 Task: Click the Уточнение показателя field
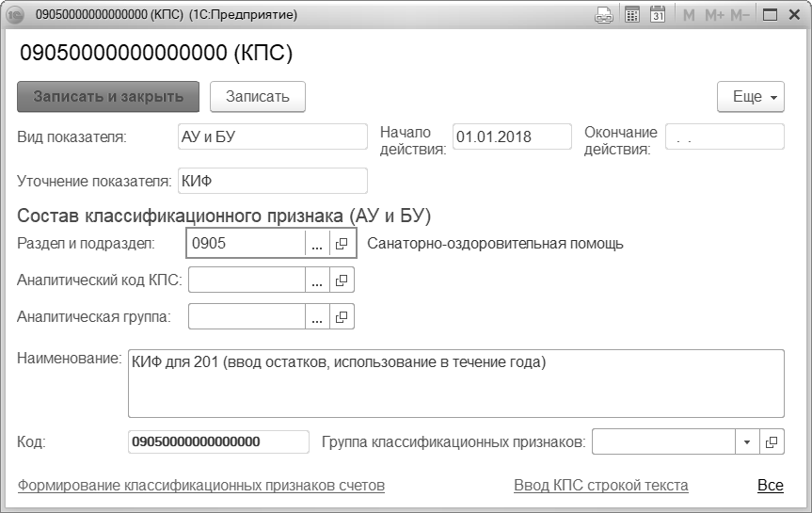(x=273, y=181)
